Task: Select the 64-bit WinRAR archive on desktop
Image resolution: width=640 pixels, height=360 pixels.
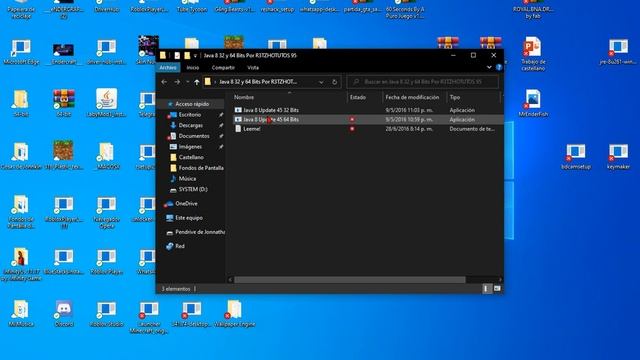Action: [x=64, y=103]
